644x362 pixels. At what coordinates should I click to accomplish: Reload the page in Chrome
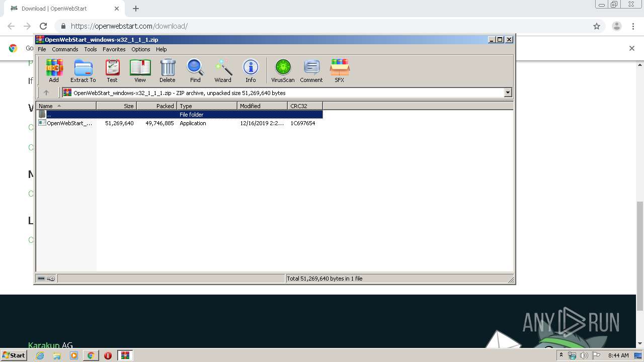[43, 26]
